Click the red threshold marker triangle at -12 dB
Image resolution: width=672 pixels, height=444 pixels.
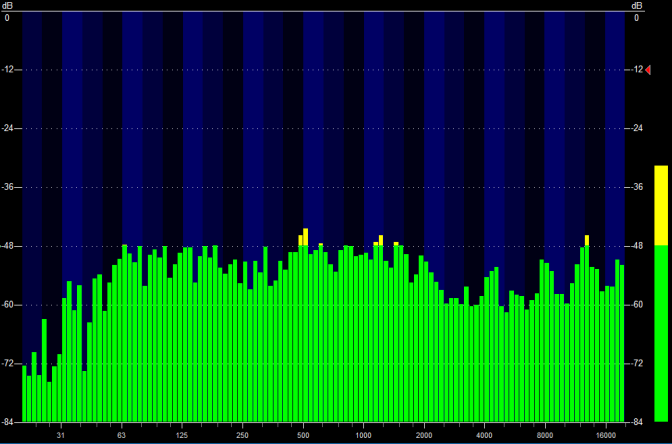648,70
